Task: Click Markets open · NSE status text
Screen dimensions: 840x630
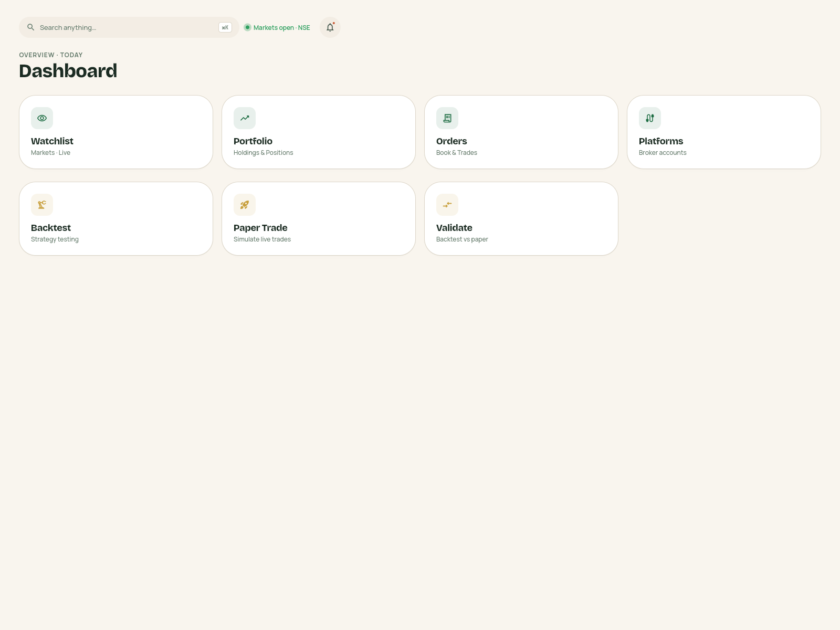Action: point(282,28)
